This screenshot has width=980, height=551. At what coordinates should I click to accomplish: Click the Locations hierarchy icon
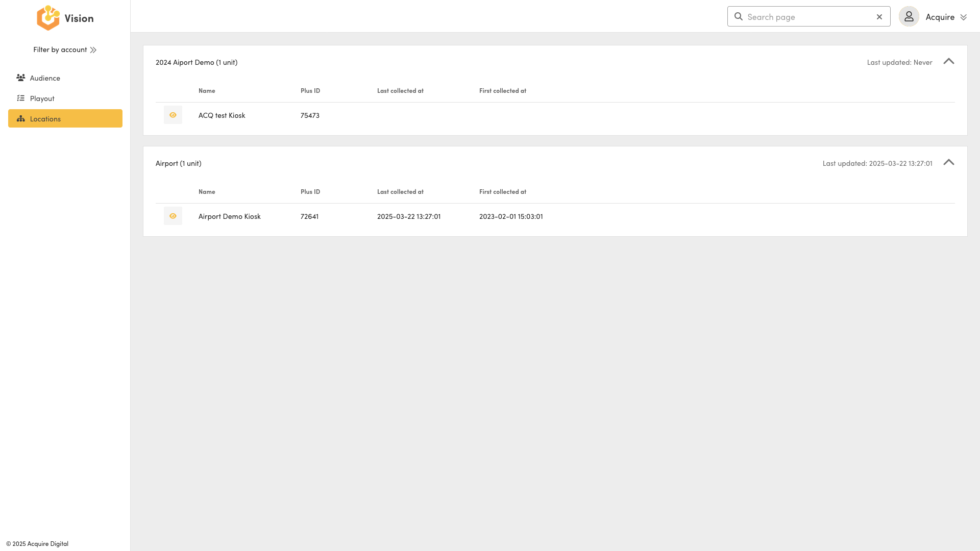click(21, 118)
